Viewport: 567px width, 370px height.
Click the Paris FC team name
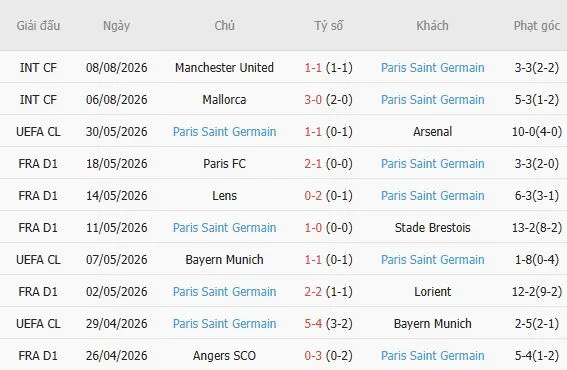tap(224, 163)
